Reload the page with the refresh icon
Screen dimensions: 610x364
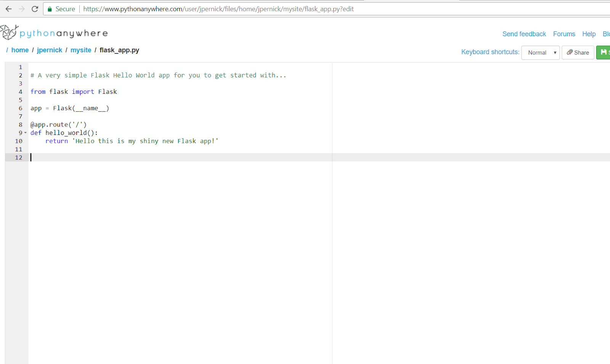click(x=35, y=9)
